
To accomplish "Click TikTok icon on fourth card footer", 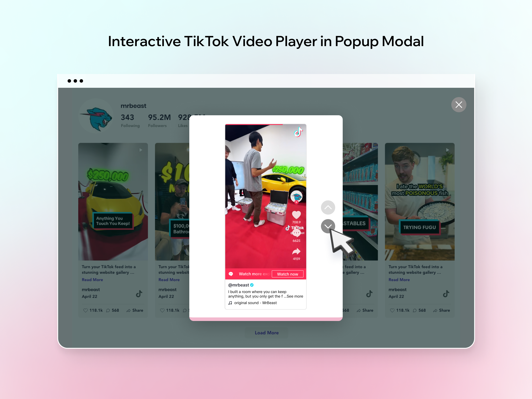I will click(369, 293).
